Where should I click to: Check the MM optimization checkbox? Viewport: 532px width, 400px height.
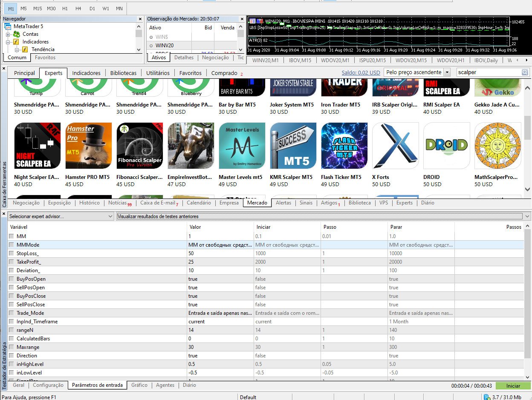tap(11, 236)
